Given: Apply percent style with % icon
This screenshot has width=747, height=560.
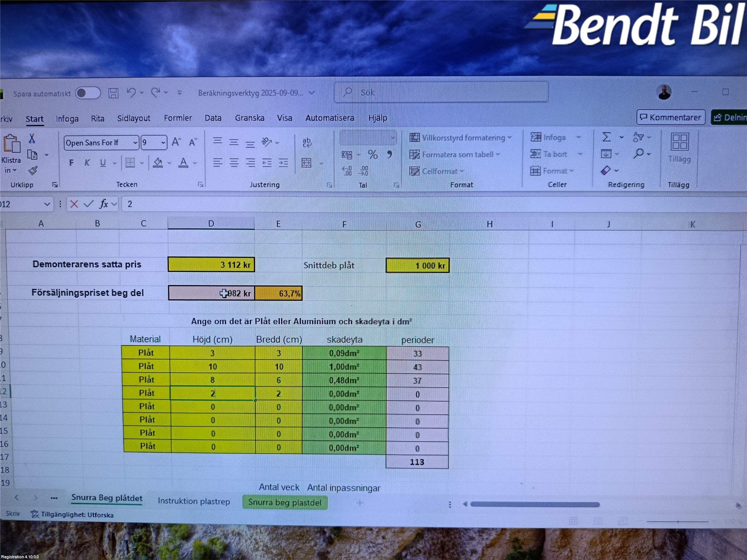Looking at the screenshot, I should click(372, 155).
